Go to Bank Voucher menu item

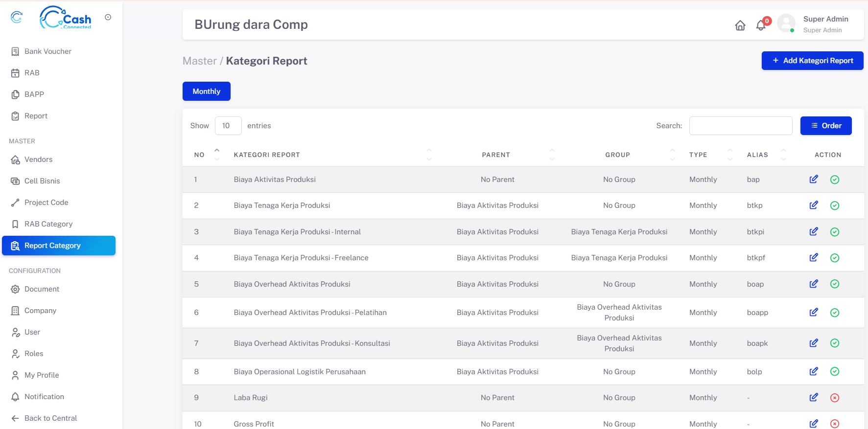coord(48,51)
